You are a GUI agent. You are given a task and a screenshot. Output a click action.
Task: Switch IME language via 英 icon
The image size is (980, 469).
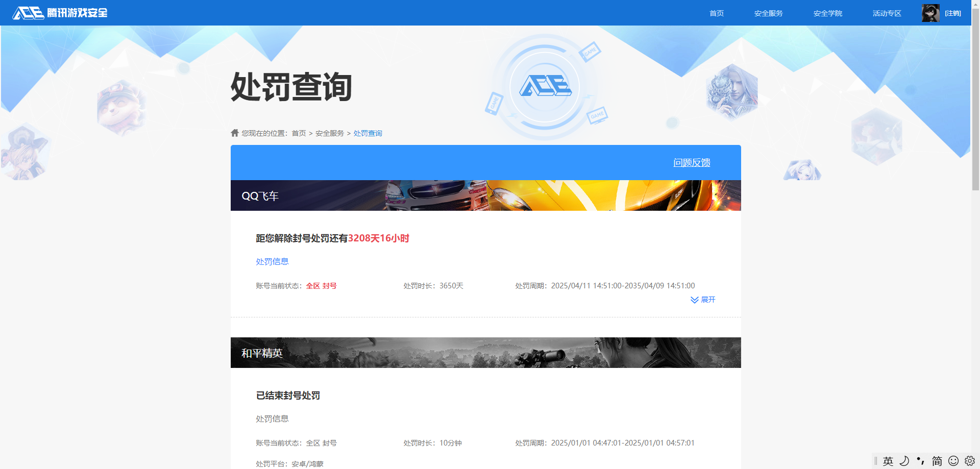pos(888,461)
